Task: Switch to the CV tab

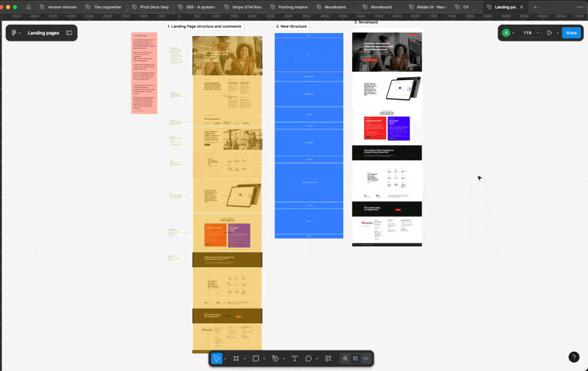Action: [462, 7]
